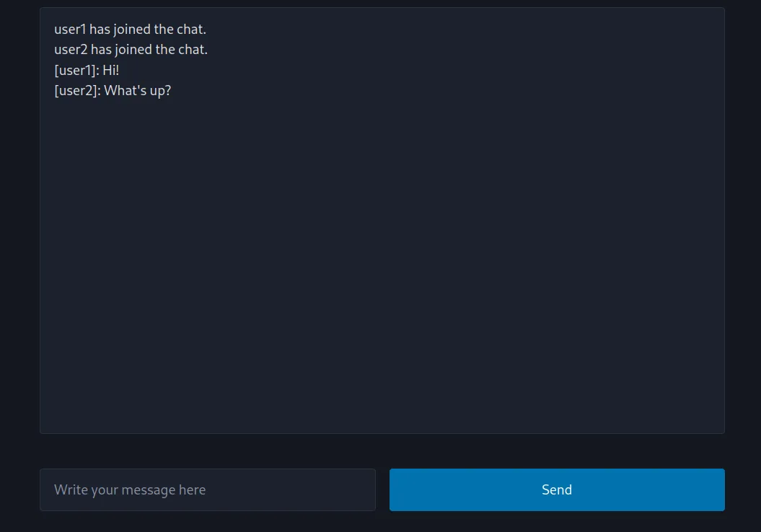Click the line 'user2 has joined the chat.'
The height and width of the screenshot is (532, 761).
point(131,49)
